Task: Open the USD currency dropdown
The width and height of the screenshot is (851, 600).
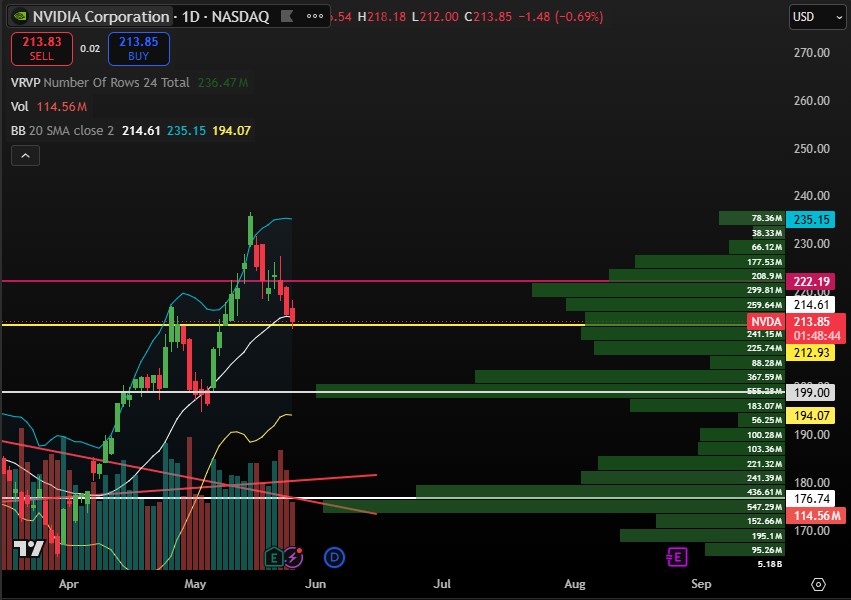Action: [x=817, y=17]
